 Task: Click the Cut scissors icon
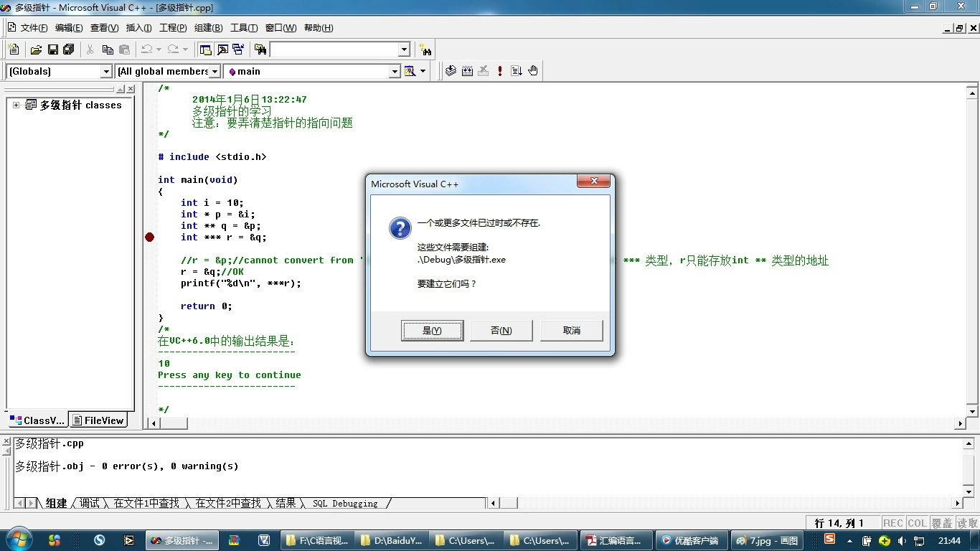coord(90,50)
